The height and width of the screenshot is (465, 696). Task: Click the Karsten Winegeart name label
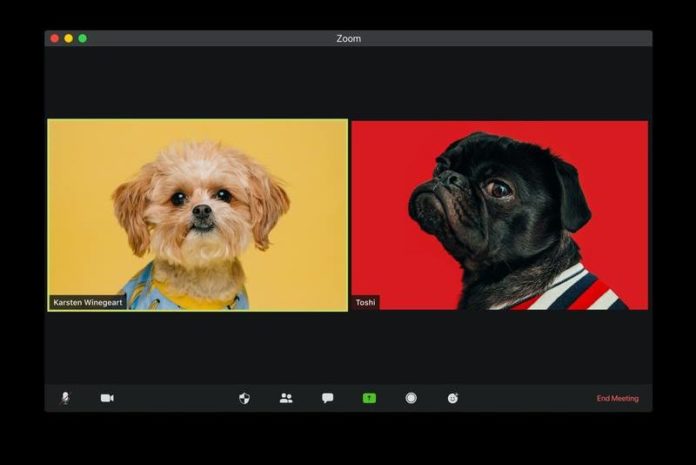point(88,302)
